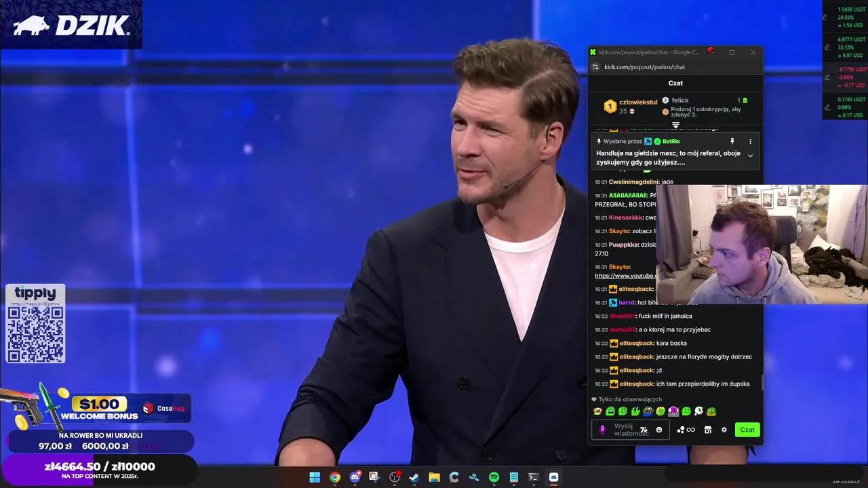Click the zł4664.50 / zł10000 goal bar
This screenshot has height=488, width=868.
pyautogui.click(x=100, y=470)
